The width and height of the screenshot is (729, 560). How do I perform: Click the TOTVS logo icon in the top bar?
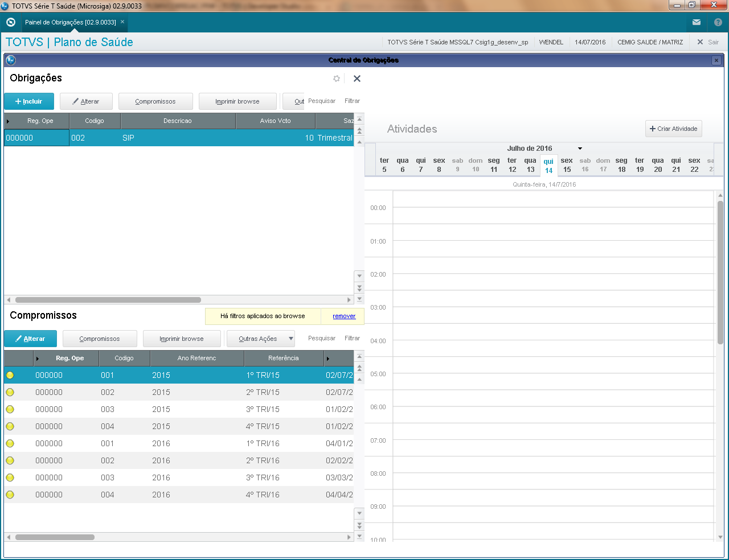(10, 22)
